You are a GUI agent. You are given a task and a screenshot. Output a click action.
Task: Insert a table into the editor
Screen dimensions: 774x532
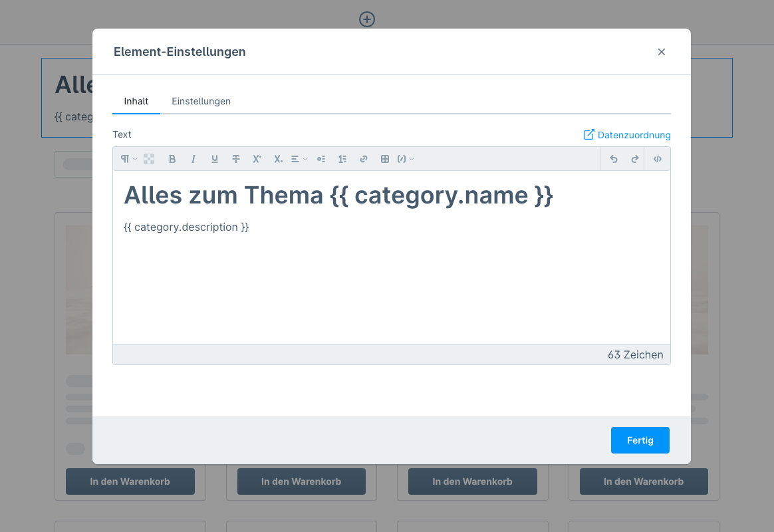385,159
